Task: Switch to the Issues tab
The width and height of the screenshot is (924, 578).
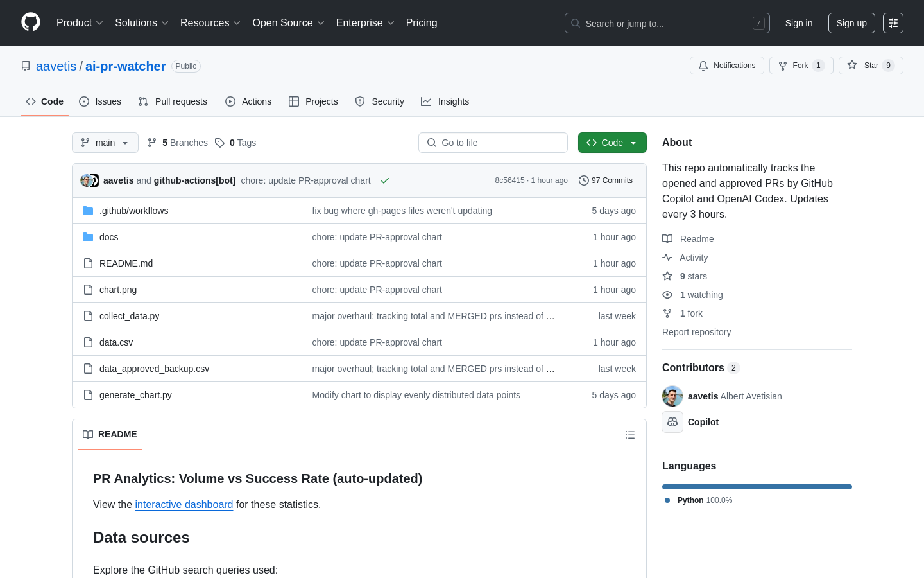Action: click(x=100, y=101)
